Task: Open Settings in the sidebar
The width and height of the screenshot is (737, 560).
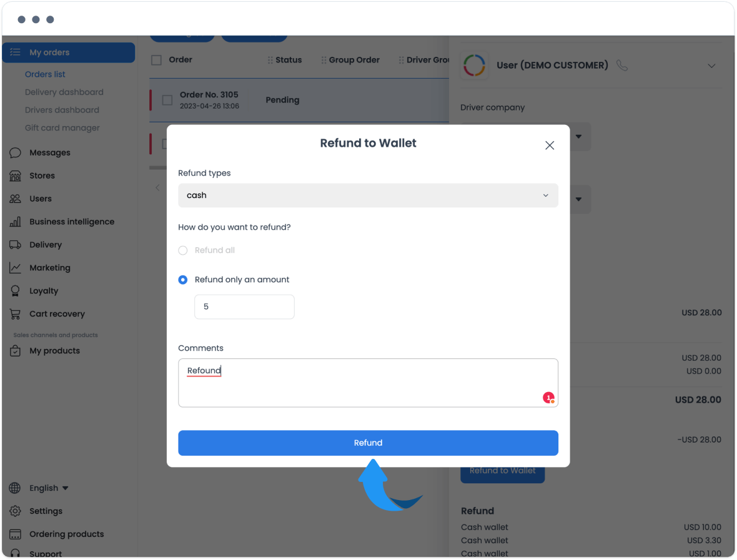Action: pyautogui.click(x=46, y=511)
